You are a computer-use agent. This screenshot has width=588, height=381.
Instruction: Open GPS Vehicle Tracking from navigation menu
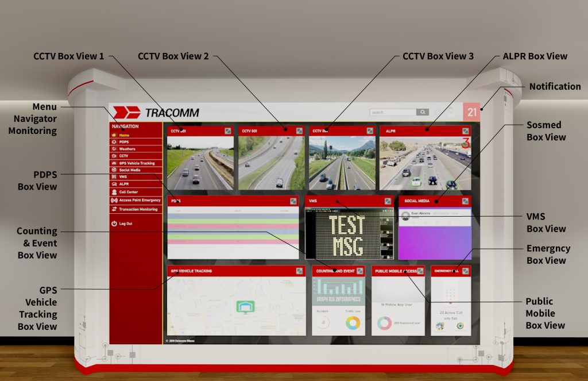pos(137,163)
